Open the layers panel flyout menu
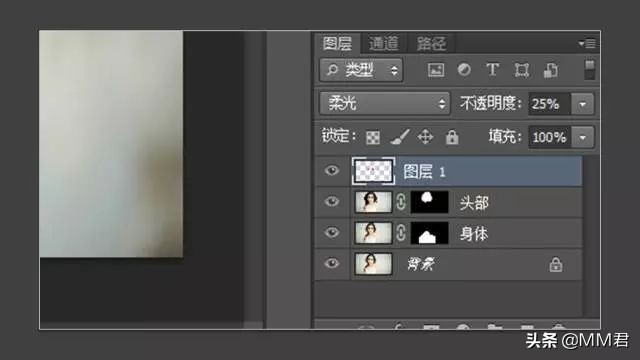This screenshot has height=360, width=640. (587, 43)
